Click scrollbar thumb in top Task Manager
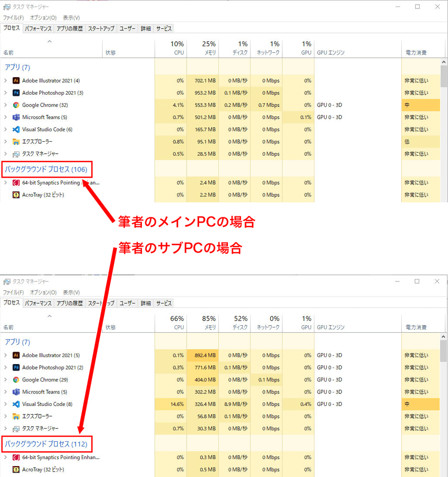Viewport: 448px width, 477px height. [444, 77]
